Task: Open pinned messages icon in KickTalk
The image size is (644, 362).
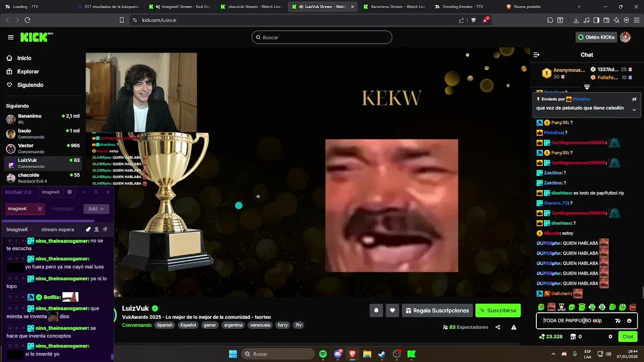Action: (105, 229)
